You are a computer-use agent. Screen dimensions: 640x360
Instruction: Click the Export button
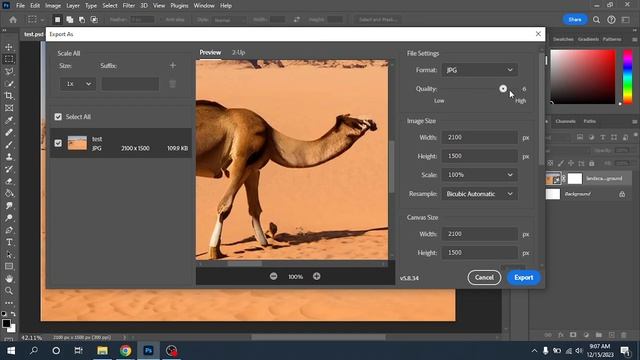click(524, 278)
